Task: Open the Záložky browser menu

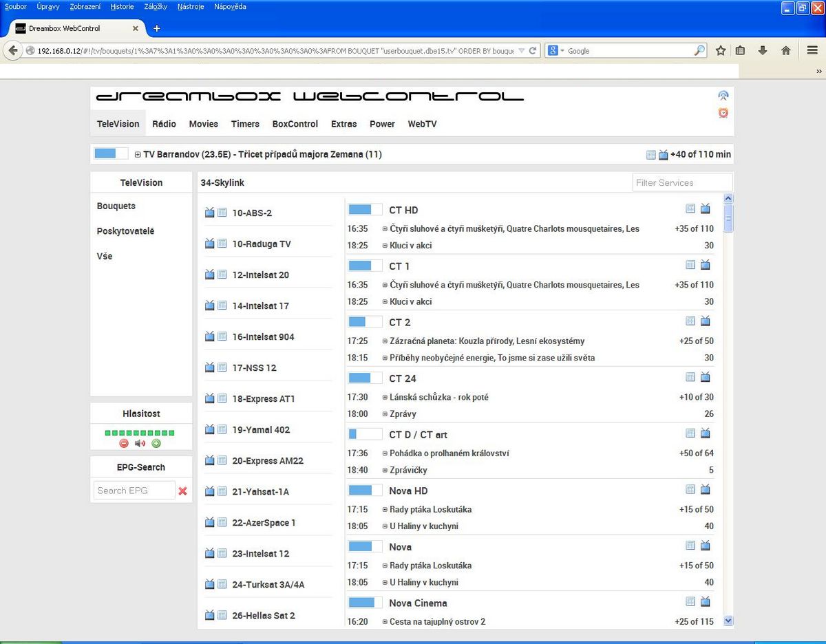Action: pyautogui.click(x=156, y=6)
